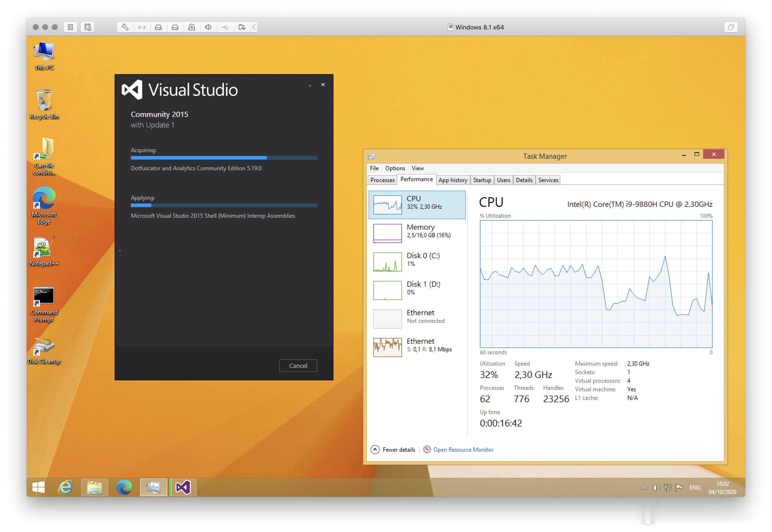Open VM settings with the wrench icon
This screenshot has width=772, height=532.
click(x=125, y=27)
